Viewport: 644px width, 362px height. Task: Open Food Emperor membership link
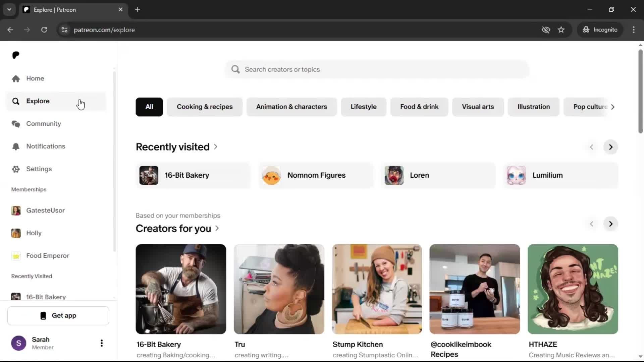(47, 256)
